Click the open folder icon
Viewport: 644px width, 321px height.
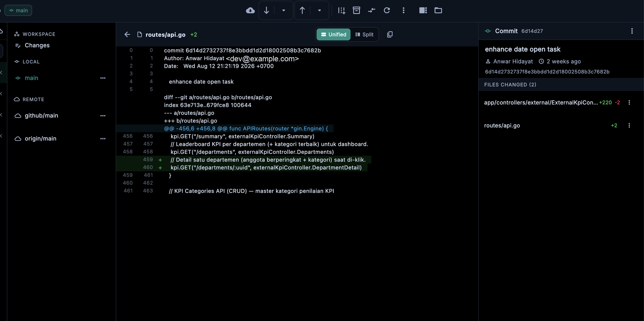pos(438,10)
